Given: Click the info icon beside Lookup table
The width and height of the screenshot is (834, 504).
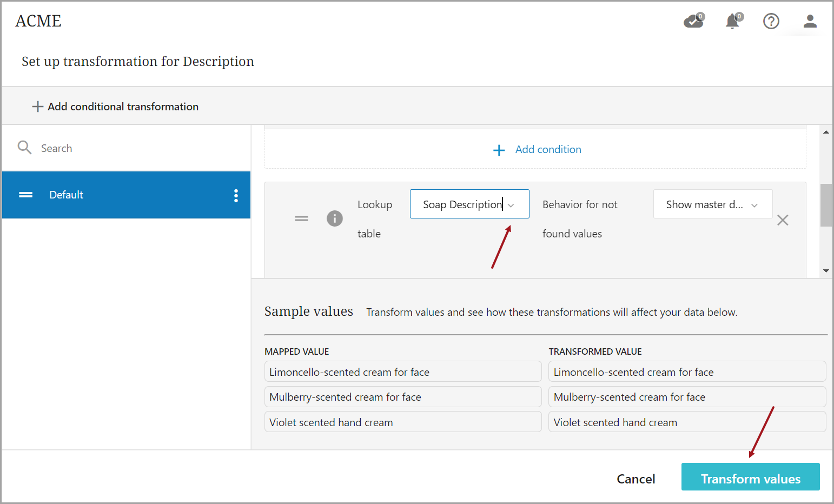Looking at the screenshot, I should (x=335, y=218).
